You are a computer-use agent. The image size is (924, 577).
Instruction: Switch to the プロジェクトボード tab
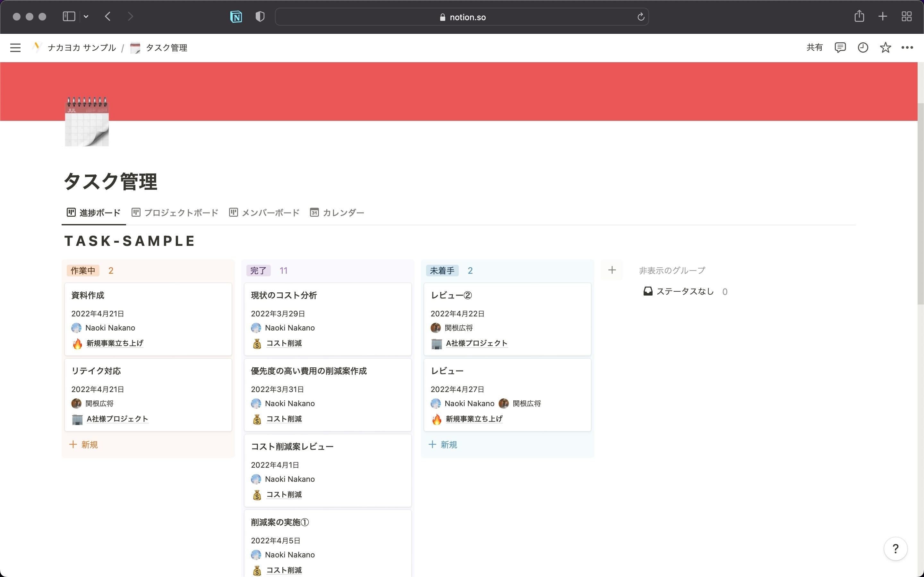[175, 213]
